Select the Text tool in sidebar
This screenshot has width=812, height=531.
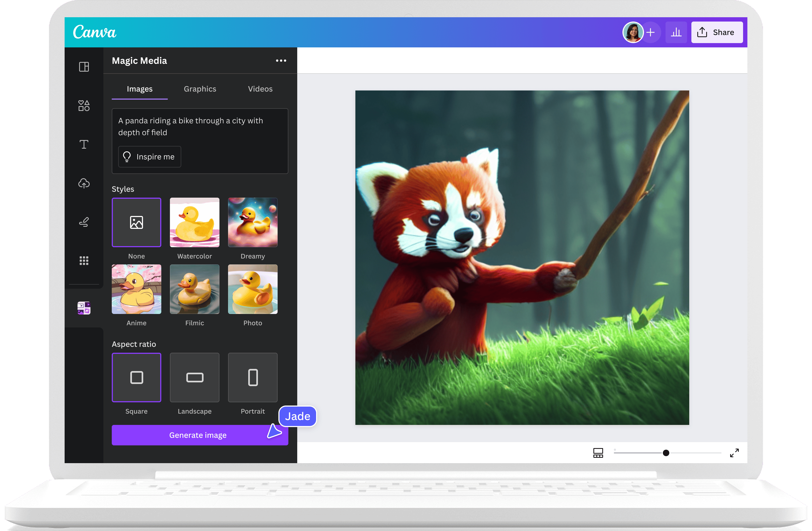tap(84, 144)
